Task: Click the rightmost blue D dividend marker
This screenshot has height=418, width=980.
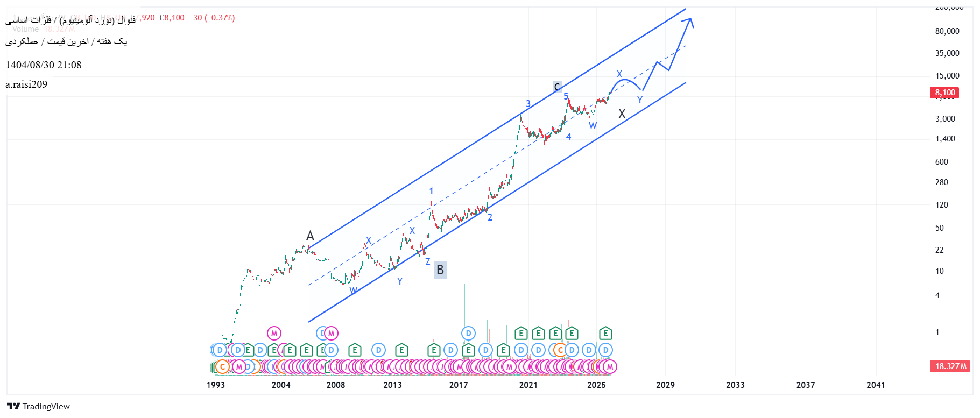Action: tap(605, 350)
